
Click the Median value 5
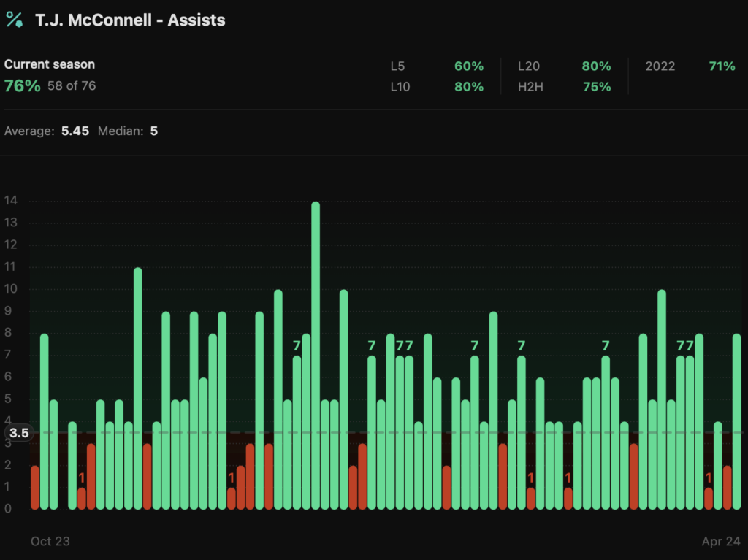154,131
